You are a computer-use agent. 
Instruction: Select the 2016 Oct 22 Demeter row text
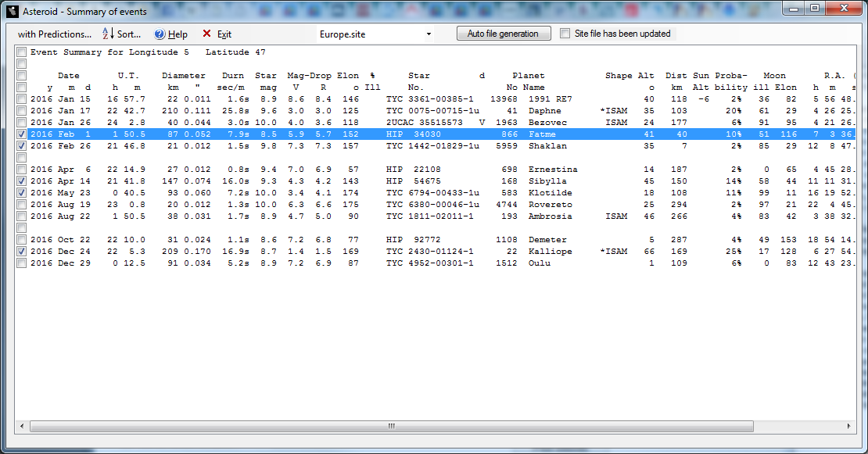pyautogui.click(x=313, y=240)
